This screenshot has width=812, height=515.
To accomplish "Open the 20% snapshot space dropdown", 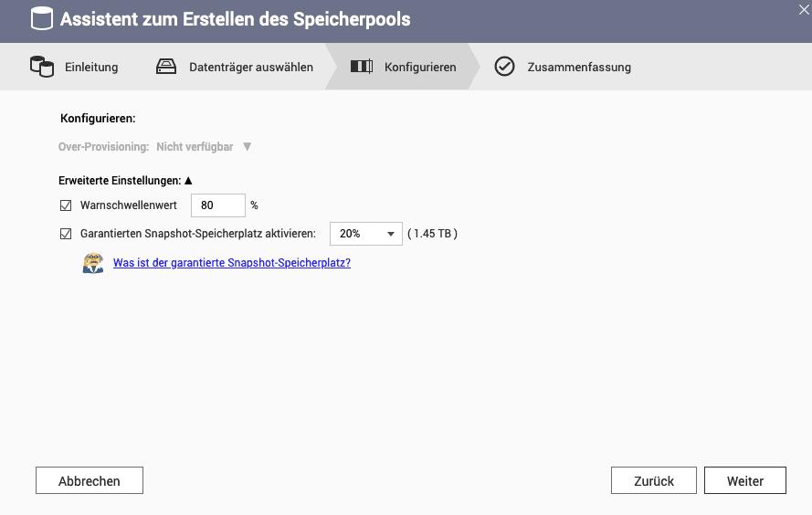I will tap(366, 234).
